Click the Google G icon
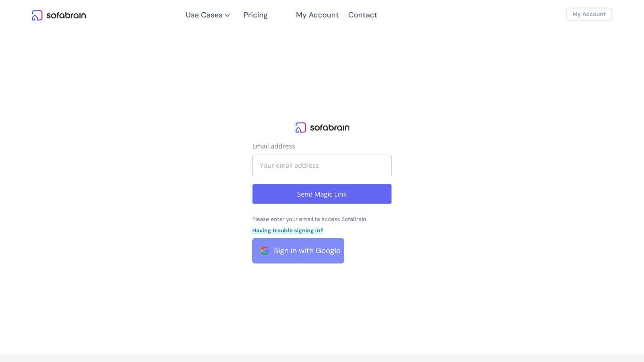644x362 pixels. (x=265, y=251)
